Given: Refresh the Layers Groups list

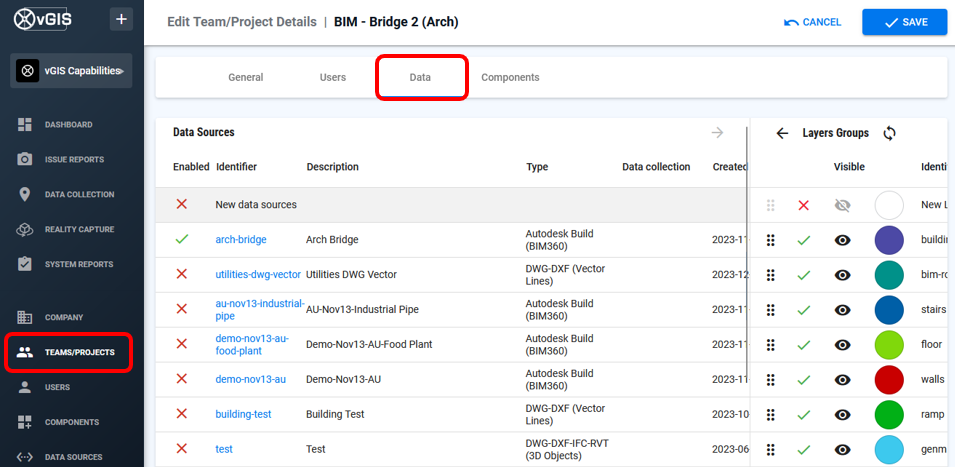Looking at the screenshot, I should [x=889, y=133].
